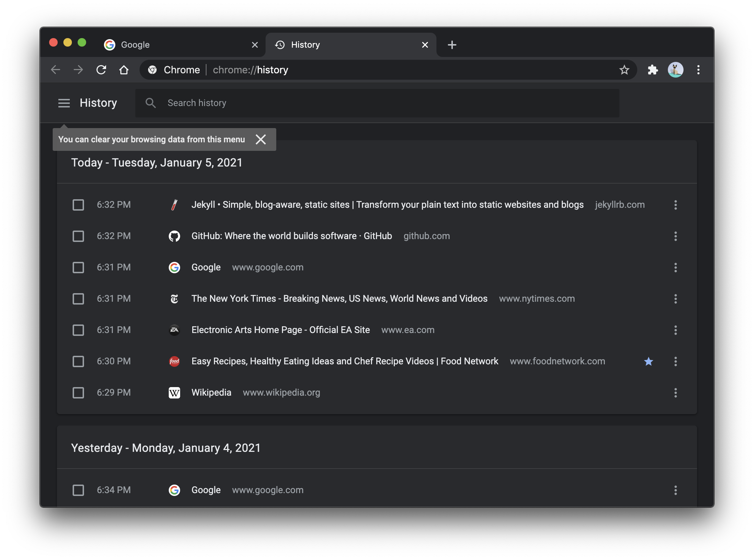Open the Wikipedia history link
The image size is (754, 560).
(211, 392)
